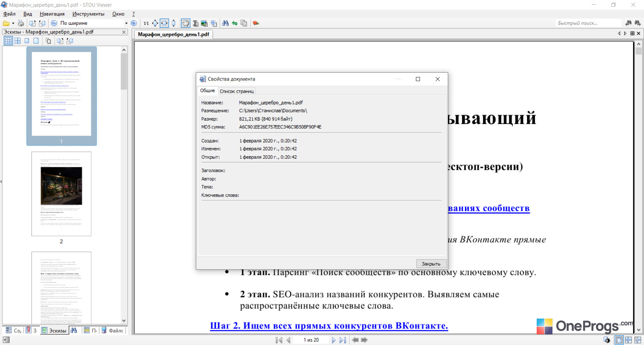Screen dimensions: 644x345
Task: Find next match with binoculars icon
Action: click(637, 23)
